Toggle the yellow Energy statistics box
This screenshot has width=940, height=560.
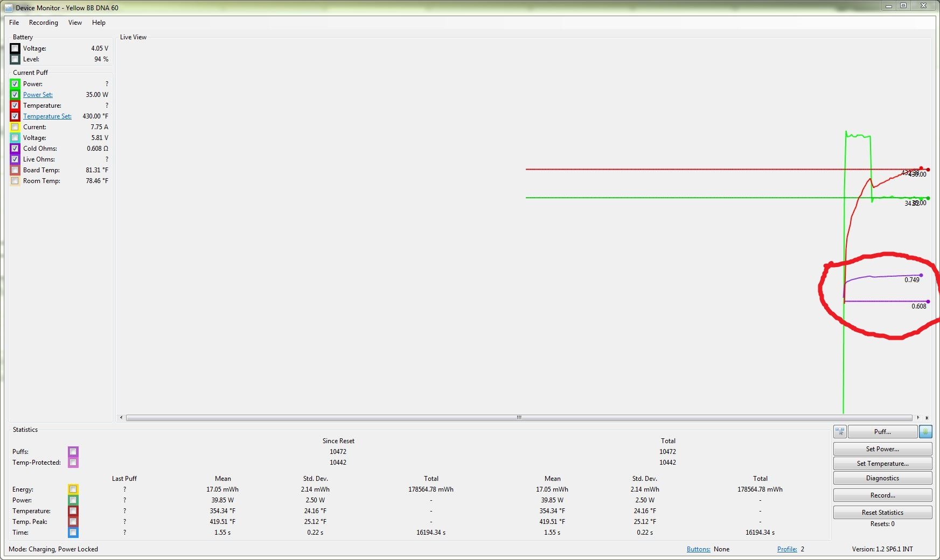[73, 489]
